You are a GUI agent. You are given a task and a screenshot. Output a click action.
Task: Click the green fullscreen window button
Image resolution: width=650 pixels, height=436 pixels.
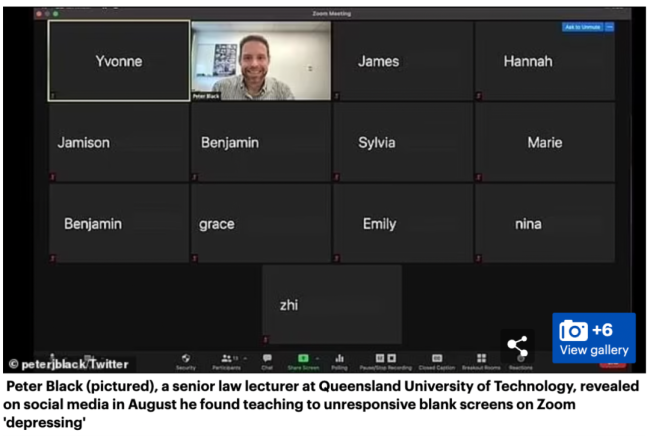(56, 14)
